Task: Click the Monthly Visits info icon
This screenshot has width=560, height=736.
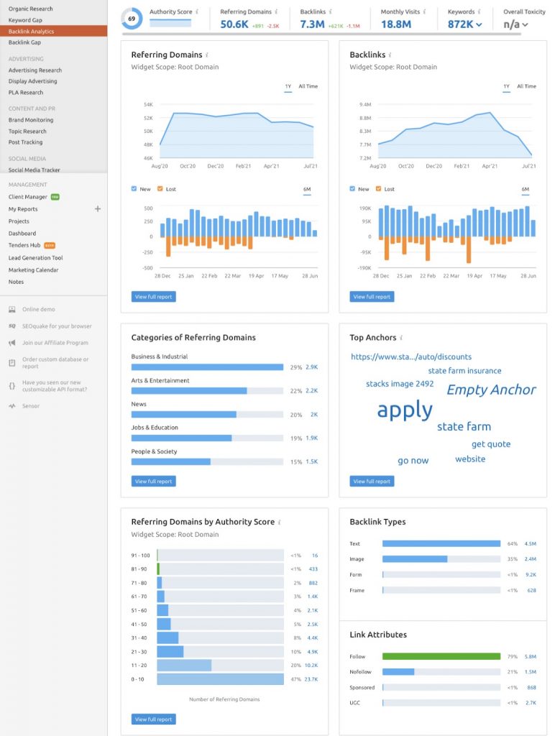Action: (x=424, y=11)
